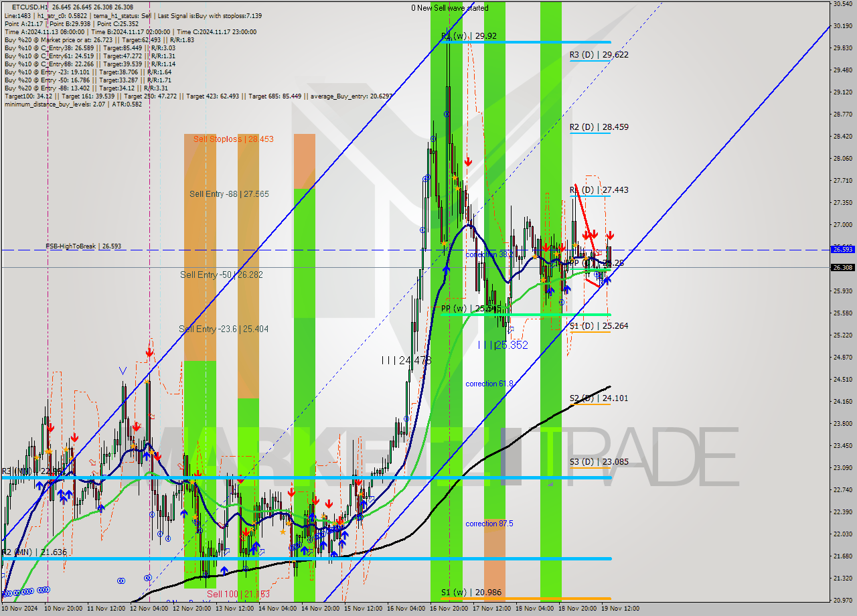Click the '0 New Sell wave started' label

coord(450,8)
